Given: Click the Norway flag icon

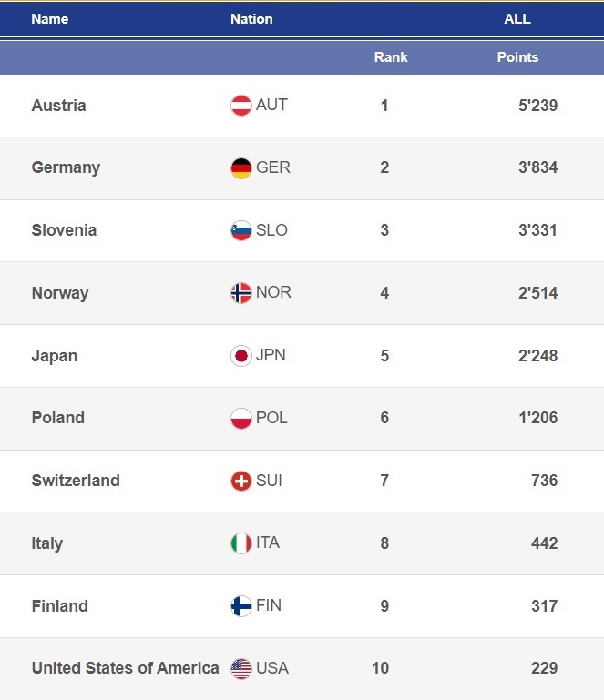Looking at the screenshot, I should 241,293.
